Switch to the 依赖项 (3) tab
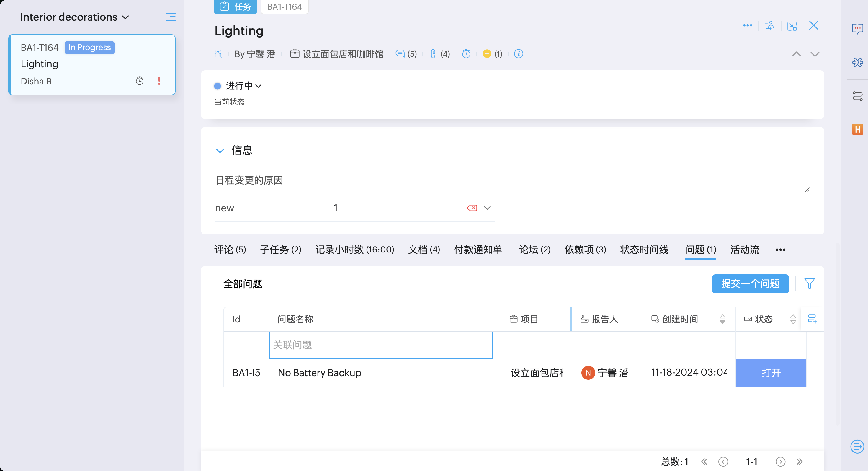The width and height of the screenshot is (868, 471). (x=585, y=250)
